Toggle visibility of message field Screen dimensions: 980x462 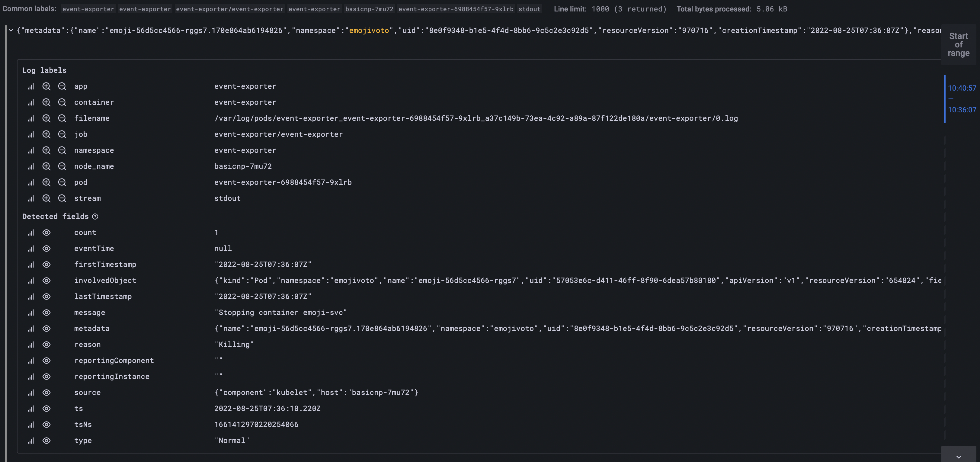tap(46, 313)
